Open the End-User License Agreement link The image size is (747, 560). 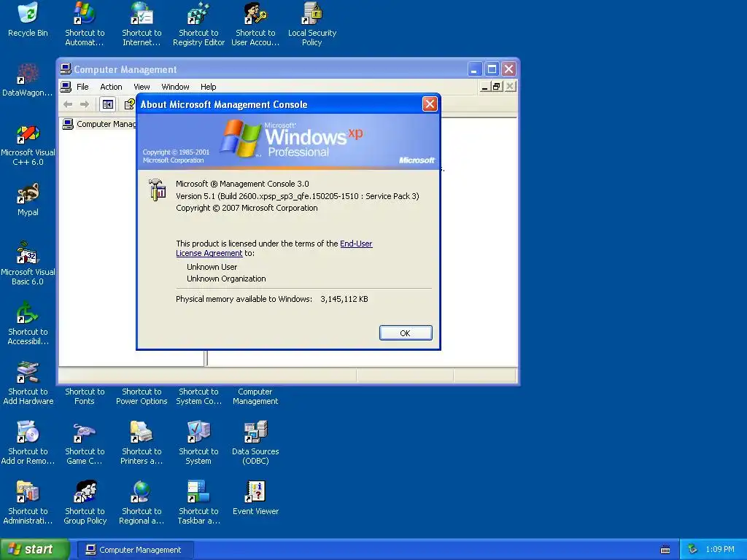[x=274, y=248]
